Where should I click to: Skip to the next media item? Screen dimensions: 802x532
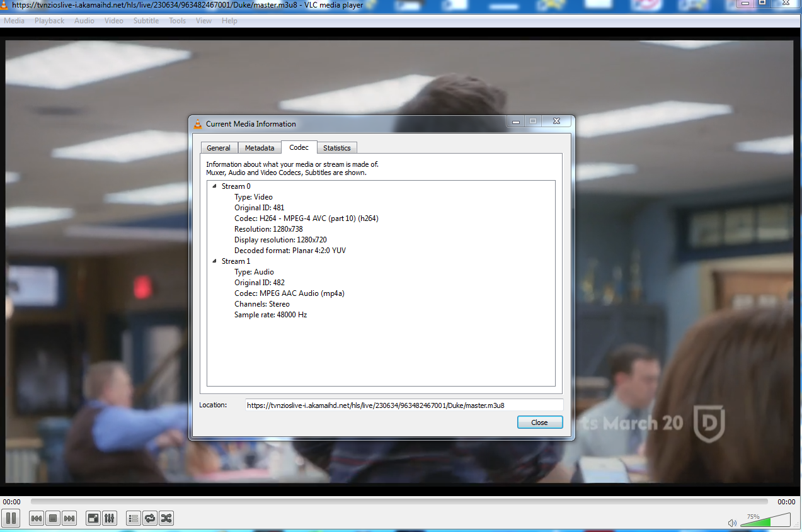click(x=69, y=518)
